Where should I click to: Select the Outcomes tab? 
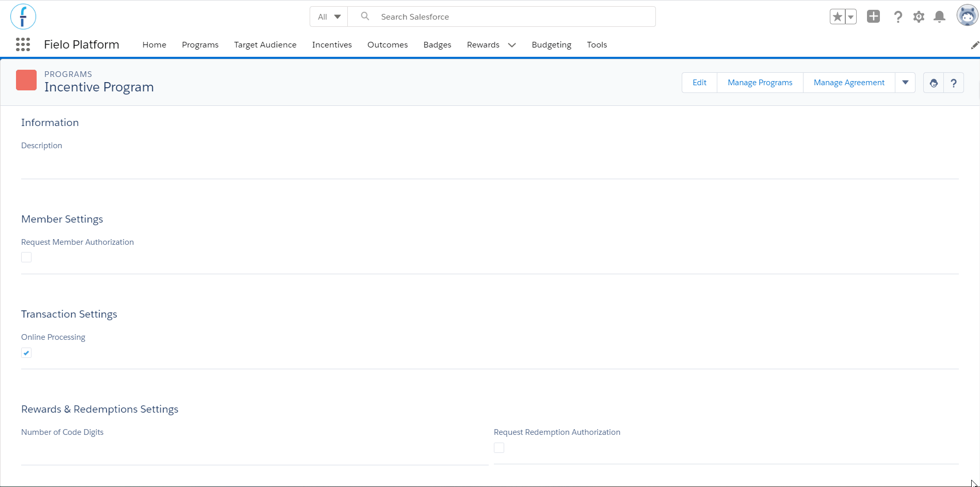pos(388,45)
